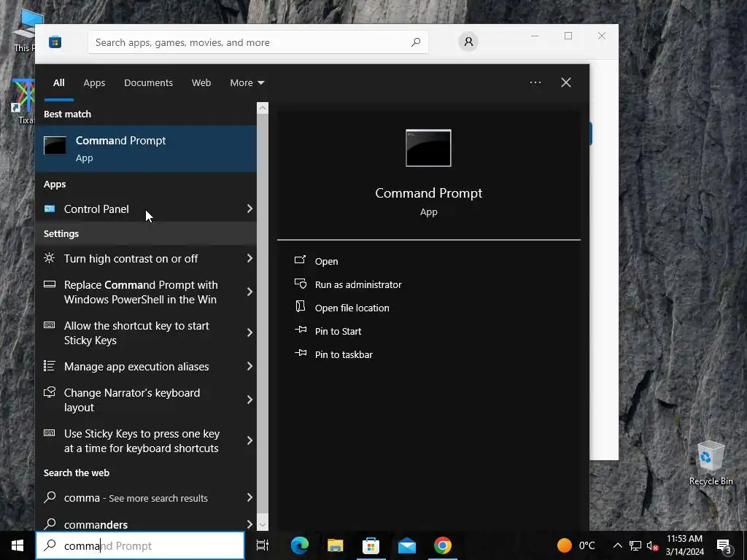Click the Microsoft Store logo icon in window
The image size is (747, 560).
click(x=55, y=42)
